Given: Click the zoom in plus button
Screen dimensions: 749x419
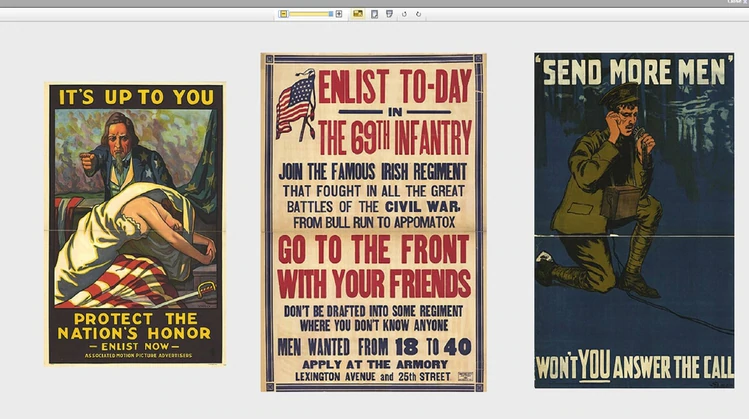Looking at the screenshot, I should pyautogui.click(x=339, y=14).
